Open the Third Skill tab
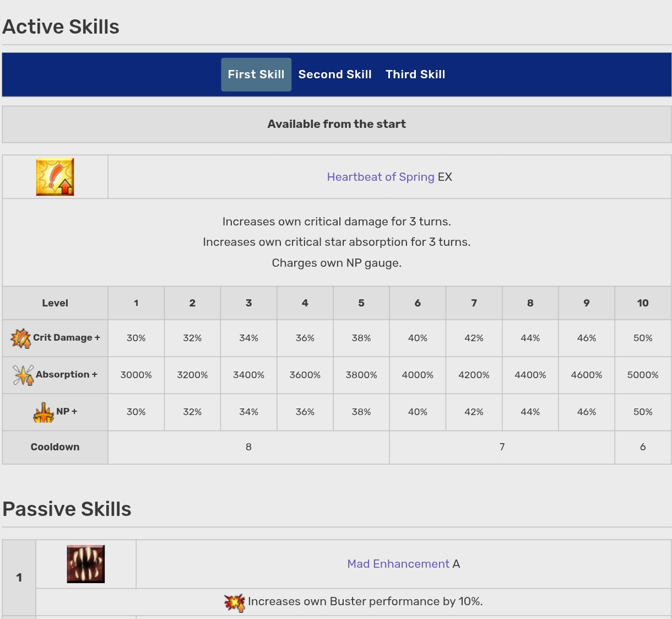 [415, 74]
